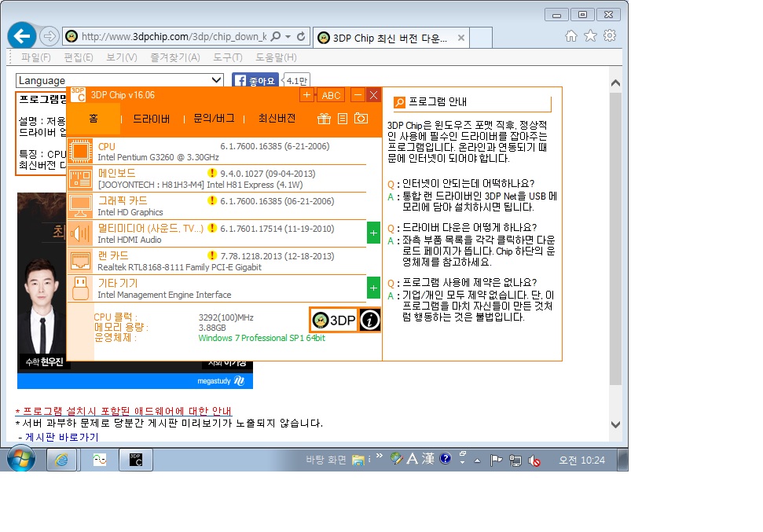Show hidden tray icons arrow
This screenshot has height=532, width=763.
[477, 460]
